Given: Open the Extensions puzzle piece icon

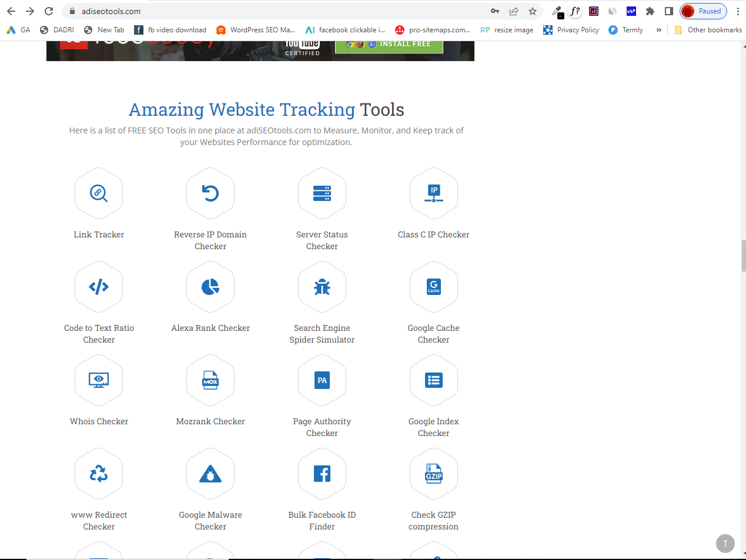Looking at the screenshot, I should pos(650,11).
